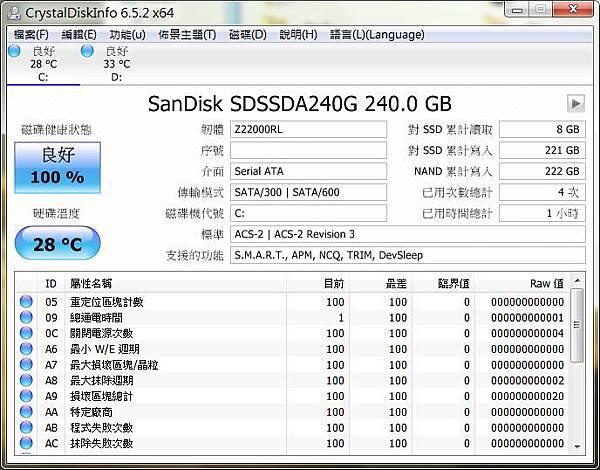Click the SanDisk SDSSDA240G 240.0 GB title

pos(300,103)
